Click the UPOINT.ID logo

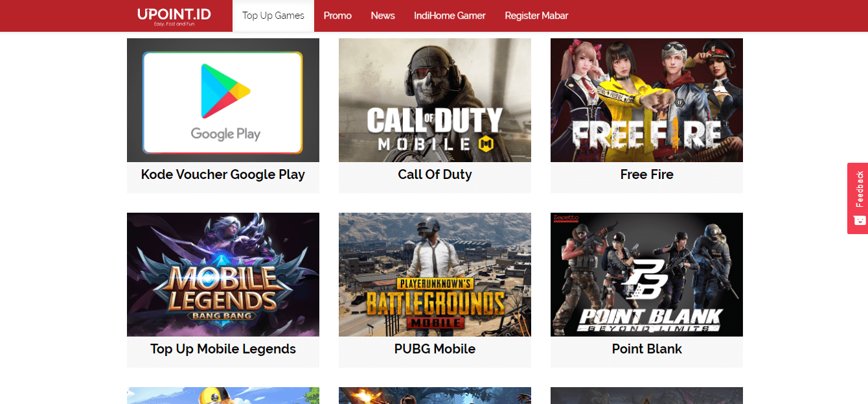174,16
